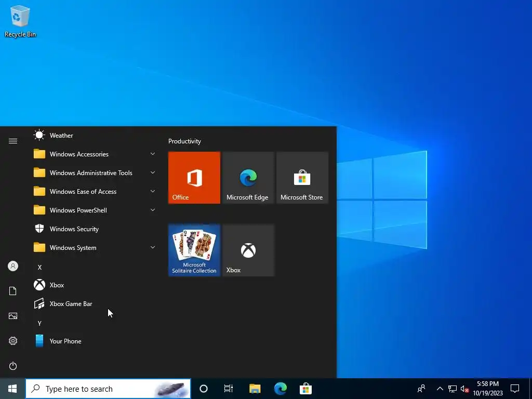Open Task View on the taskbar
The image size is (532, 399).
tap(229, 389)
